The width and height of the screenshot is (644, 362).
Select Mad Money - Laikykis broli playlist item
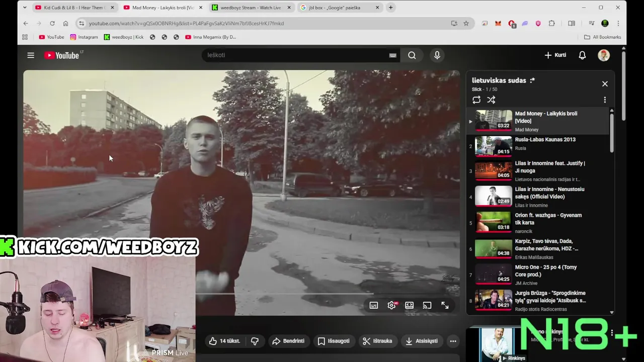point(538,121)
